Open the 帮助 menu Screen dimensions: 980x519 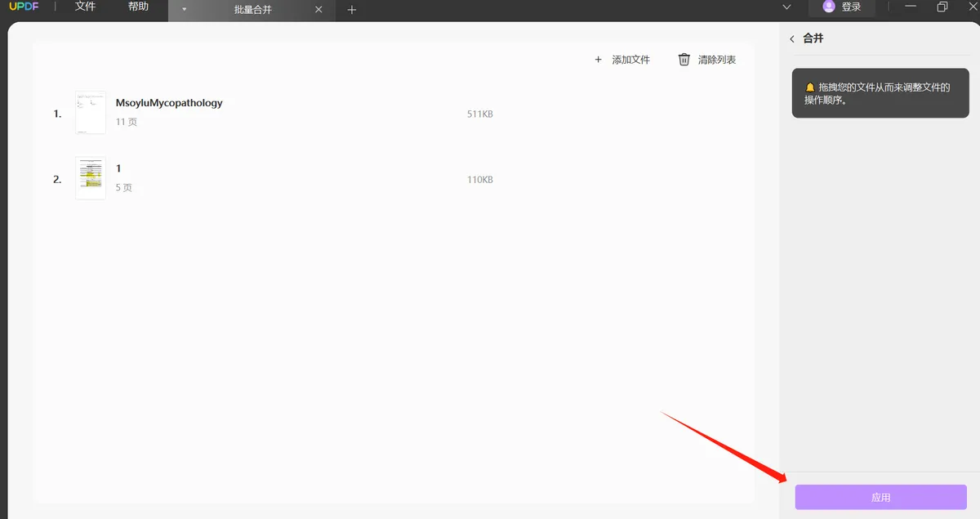(x=138, y=7)
